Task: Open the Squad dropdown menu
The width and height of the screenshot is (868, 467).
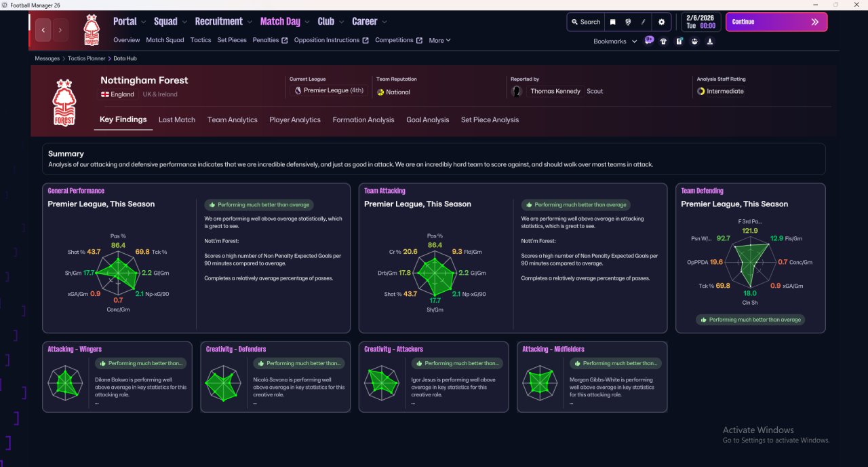Action: pyautogui.click(x=170, y=22)
